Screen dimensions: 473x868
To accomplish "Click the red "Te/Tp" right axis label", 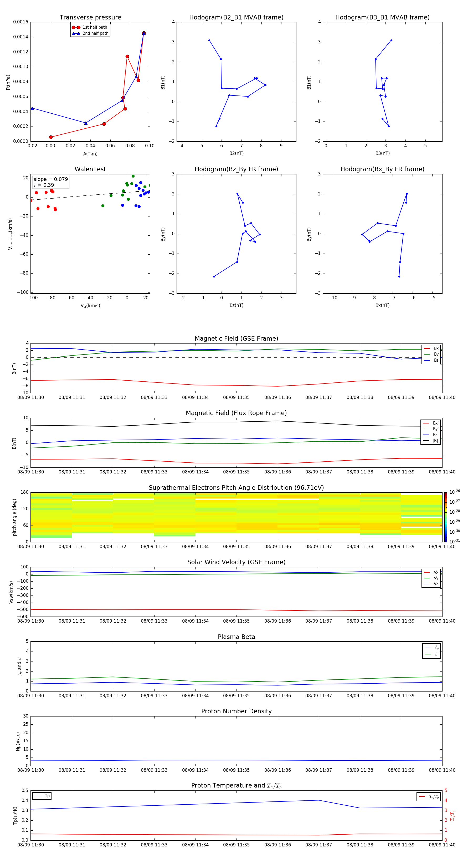I will [453, 815].
